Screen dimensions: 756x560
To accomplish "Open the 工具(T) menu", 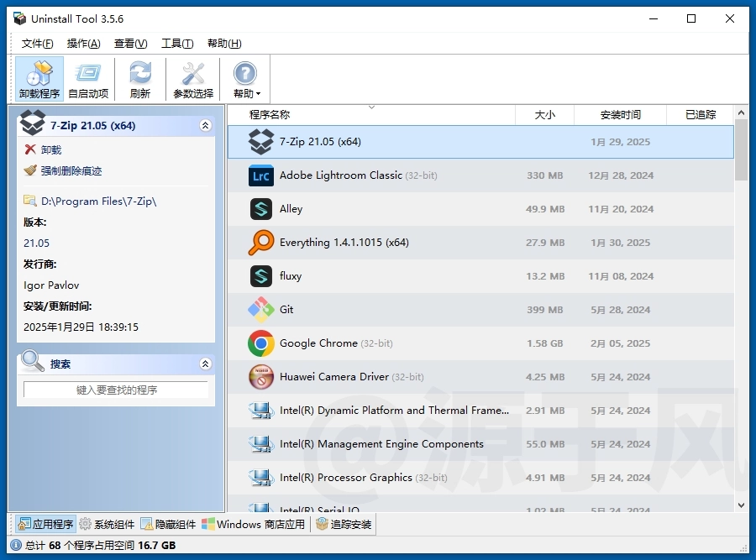I will tap(177, 44).
